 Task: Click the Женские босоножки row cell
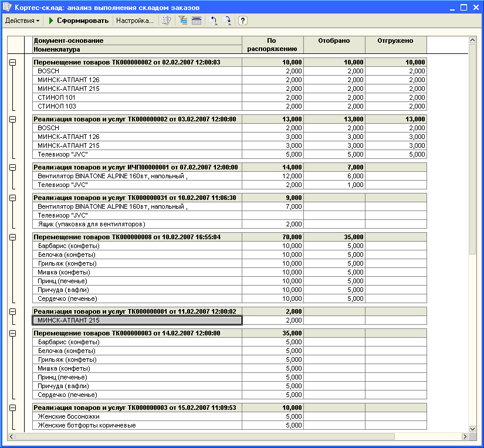coord(137,416)
